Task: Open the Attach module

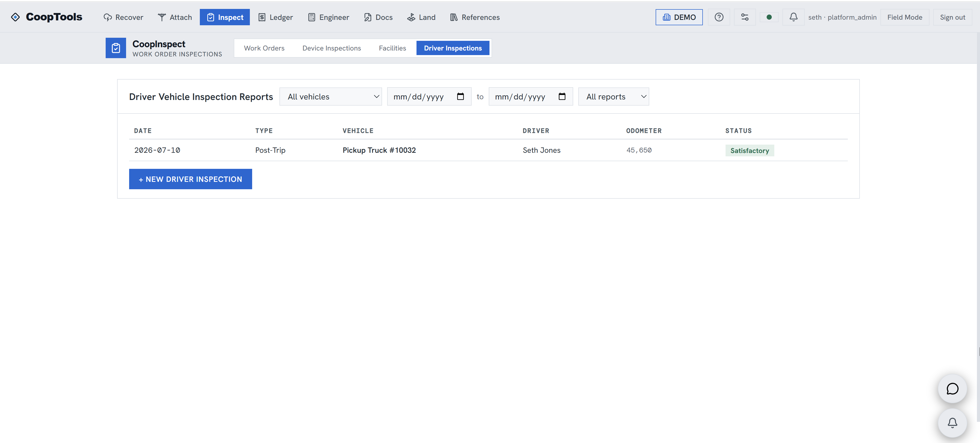Action: pos(175,17)
